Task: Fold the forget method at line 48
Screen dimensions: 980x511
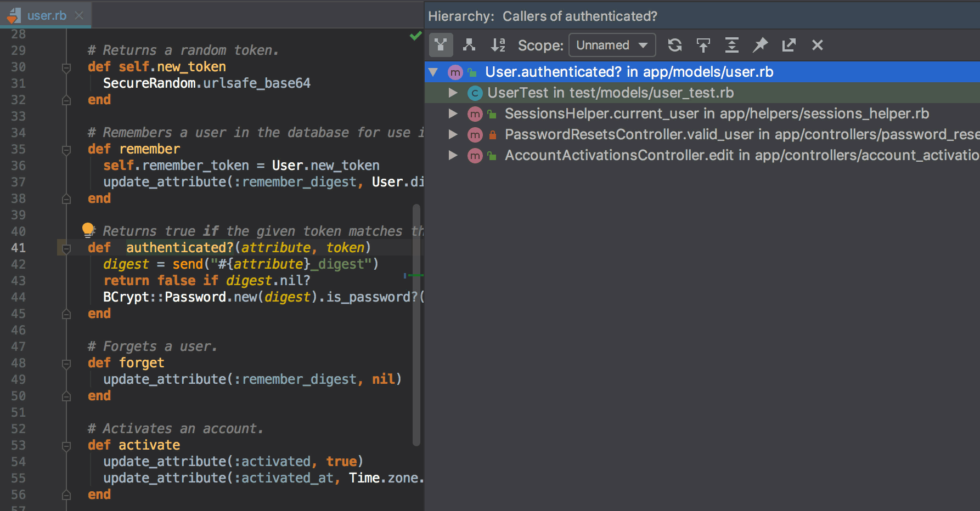Action: click(66, 364)
